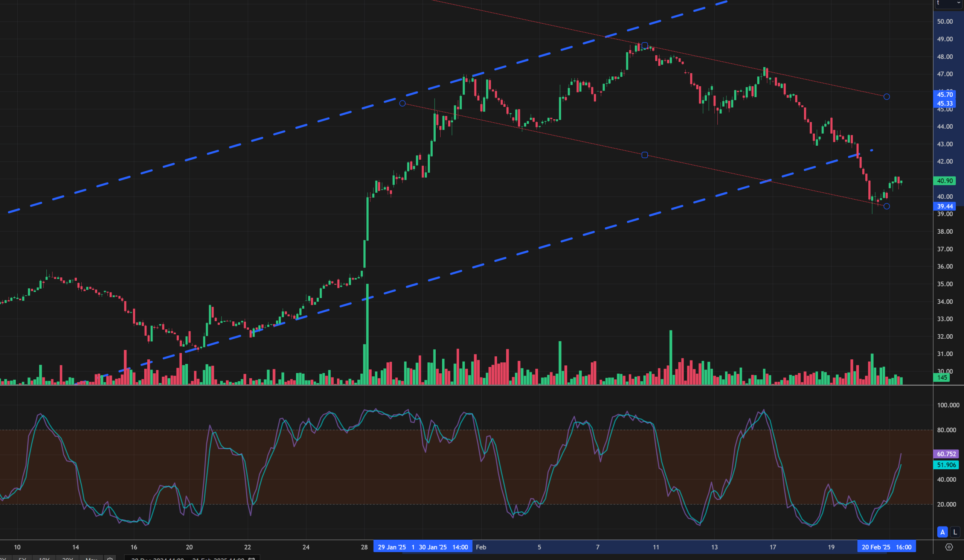Expand the top-right chevron dropdown
The height and width of the screenshot is (560, 964).
[x=958, y=3]
